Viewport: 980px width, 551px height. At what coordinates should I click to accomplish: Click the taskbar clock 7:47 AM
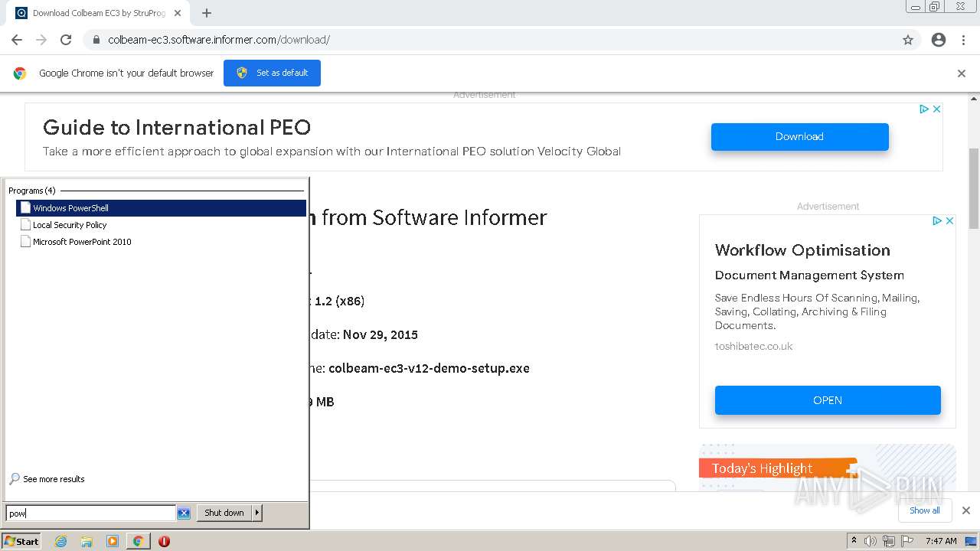(941, 541)
